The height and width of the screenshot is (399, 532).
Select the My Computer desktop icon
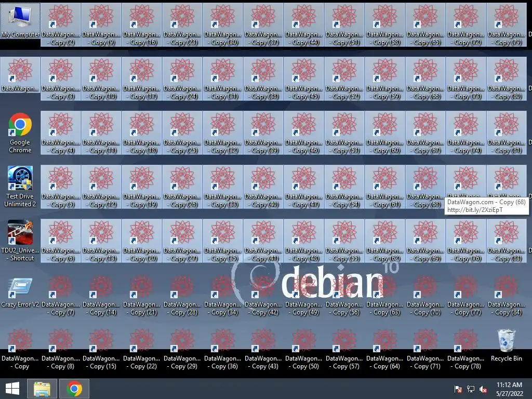20,21
